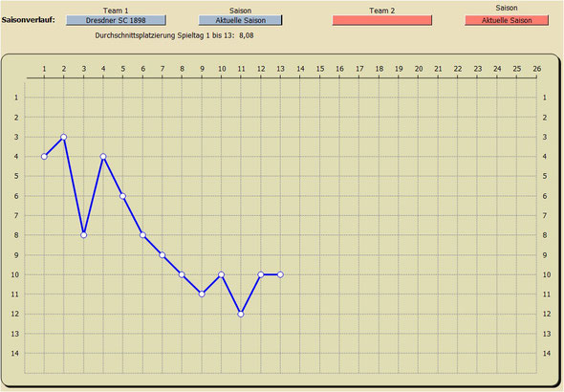Screen dimensions: 564x392
Task: Click the average placement text Durchschnittsplatzierung 8,08
Action: (174, 35)
